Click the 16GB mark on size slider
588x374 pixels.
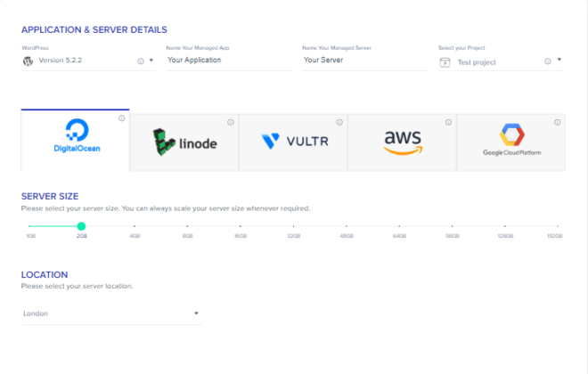(241, 226)
